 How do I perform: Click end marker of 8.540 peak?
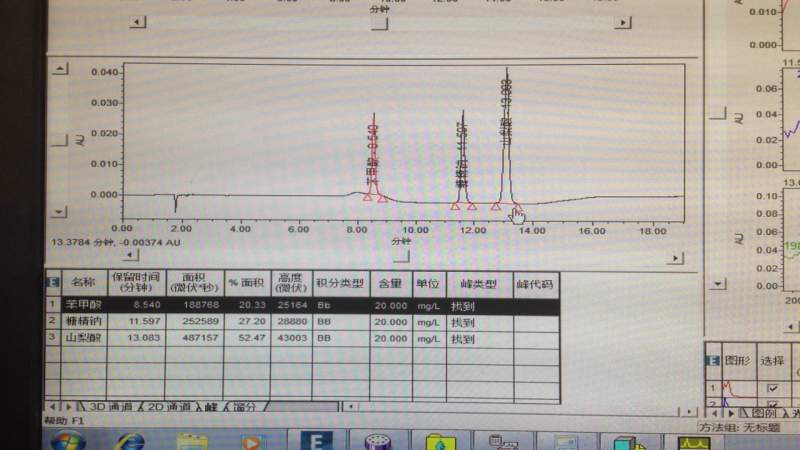[382, 198]
